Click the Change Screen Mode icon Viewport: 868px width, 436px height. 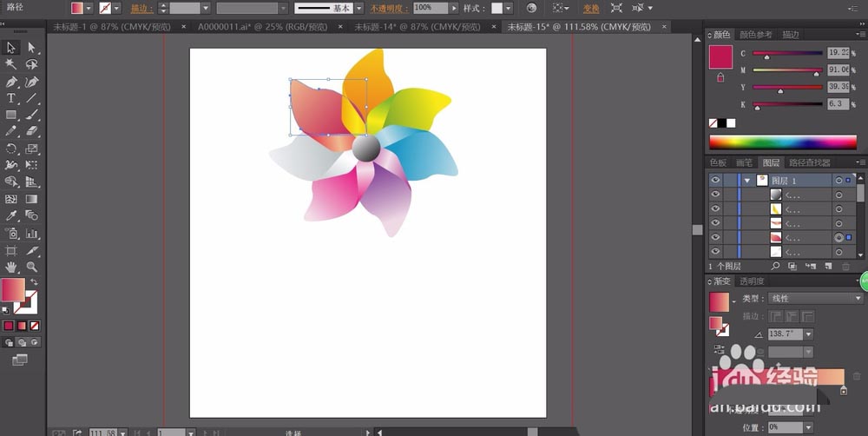[x=19, y=360]
